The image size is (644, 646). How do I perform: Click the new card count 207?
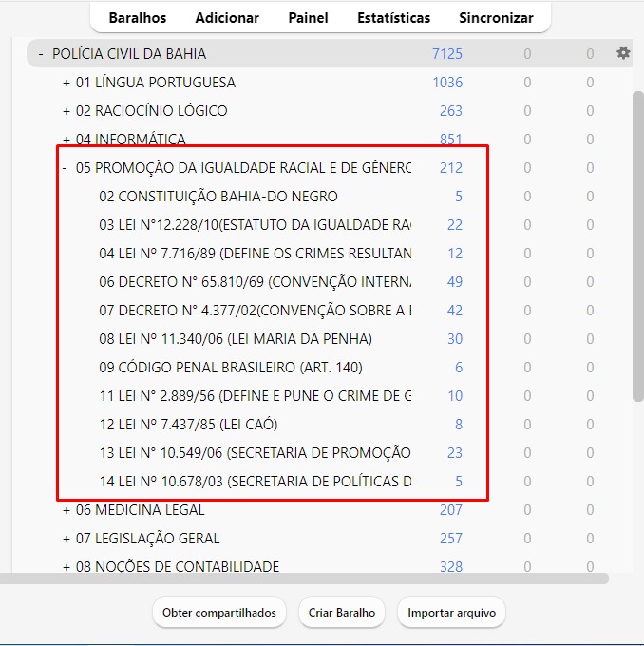[x=451, y=509]
